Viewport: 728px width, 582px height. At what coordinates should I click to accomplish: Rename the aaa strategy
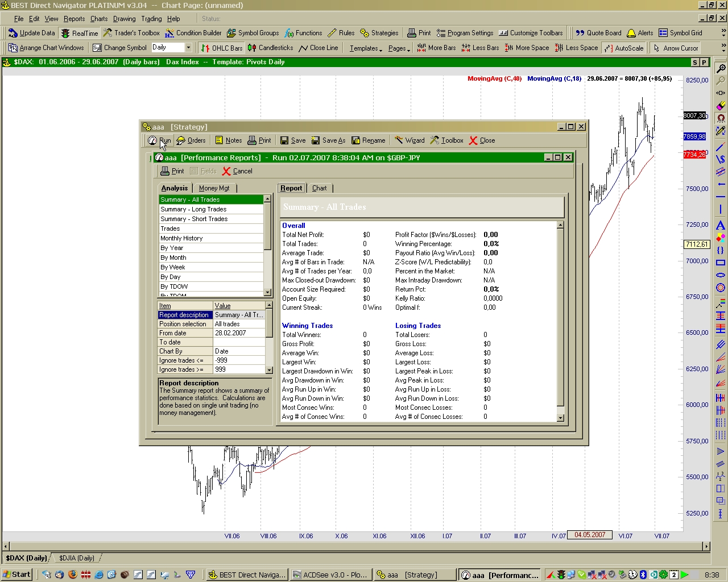point(369,140)
